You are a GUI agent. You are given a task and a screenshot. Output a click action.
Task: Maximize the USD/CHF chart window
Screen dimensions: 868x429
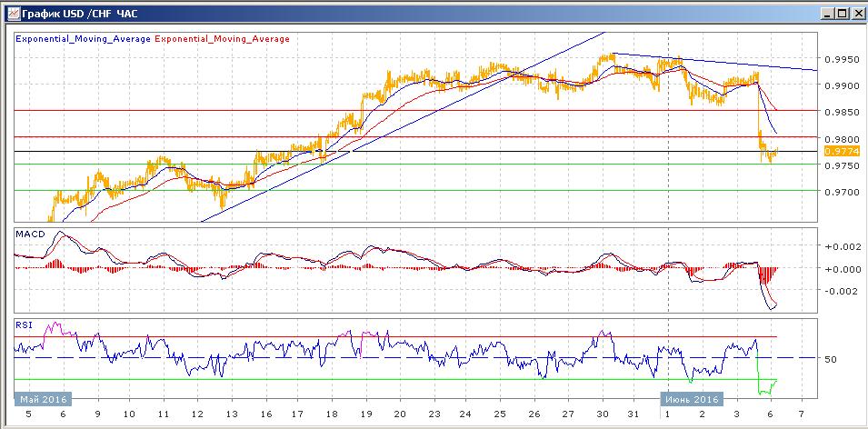(x=842, y=14)
